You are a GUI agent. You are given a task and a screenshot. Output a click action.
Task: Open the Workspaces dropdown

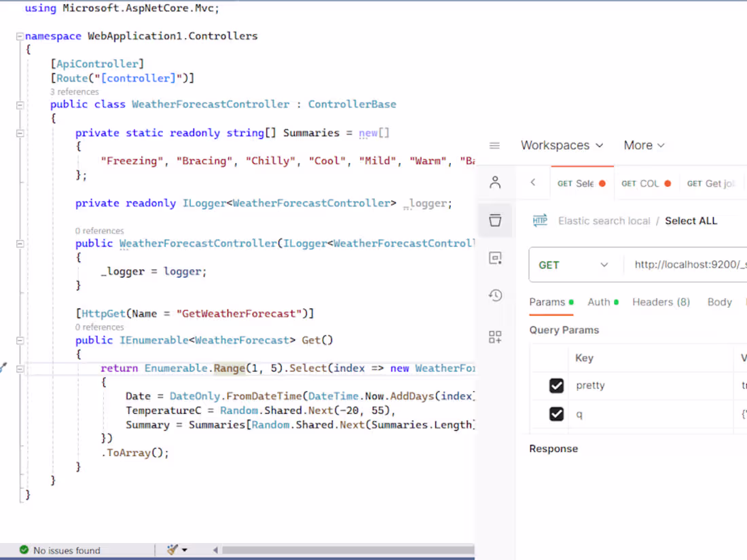coord(562,145)
